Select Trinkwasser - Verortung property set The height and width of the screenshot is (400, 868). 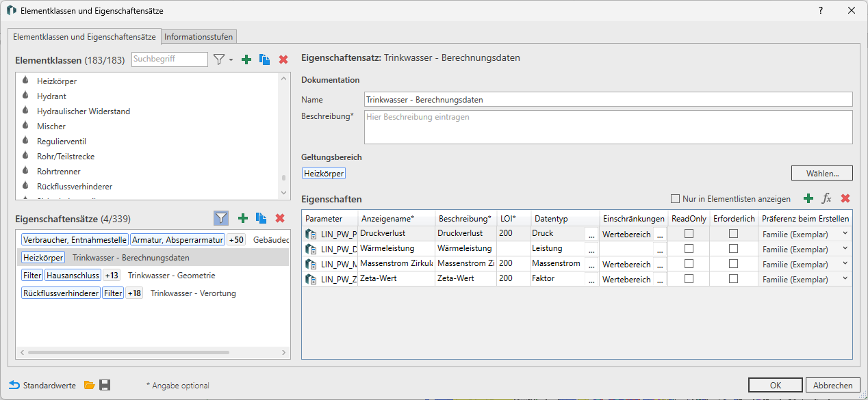click(193, 293)
